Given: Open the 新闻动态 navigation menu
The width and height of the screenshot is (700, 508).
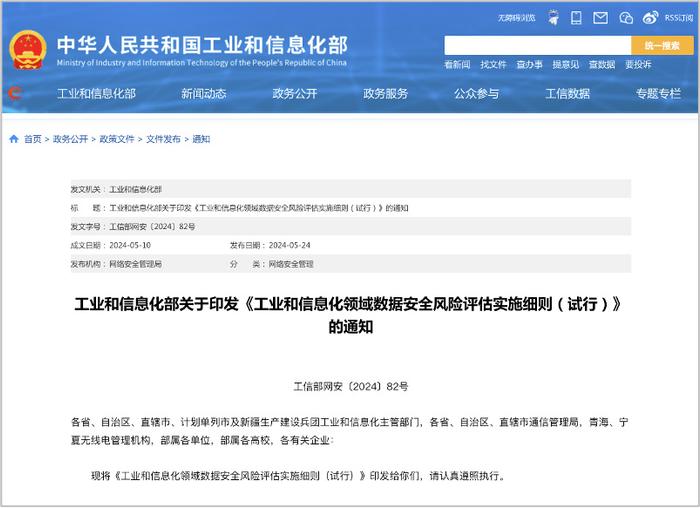Looking at the screenshot, I should click(203, 94).
